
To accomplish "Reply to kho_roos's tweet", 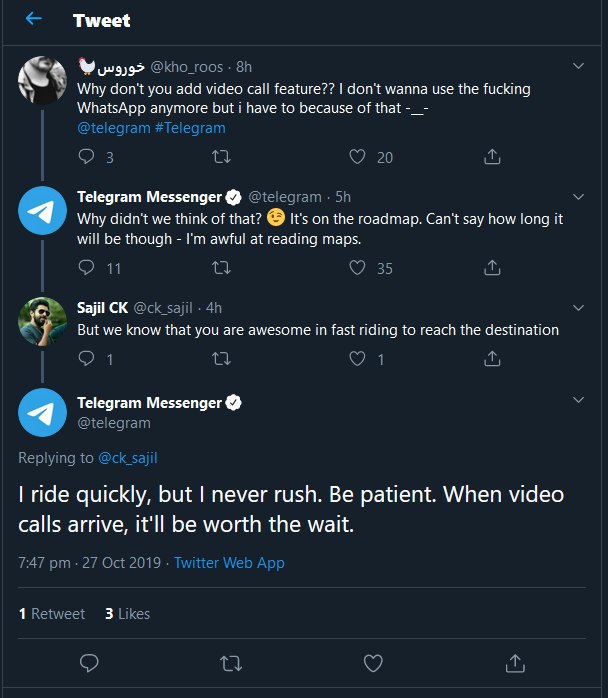I will [87, 157].
